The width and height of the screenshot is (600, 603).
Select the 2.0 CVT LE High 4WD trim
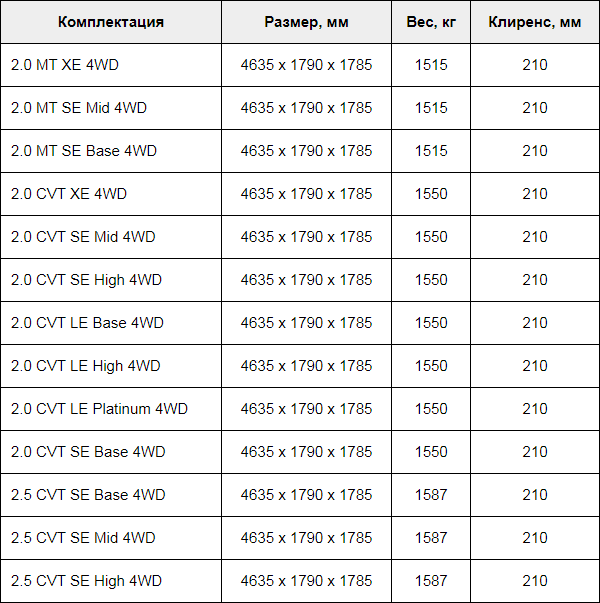pos(85,366)
